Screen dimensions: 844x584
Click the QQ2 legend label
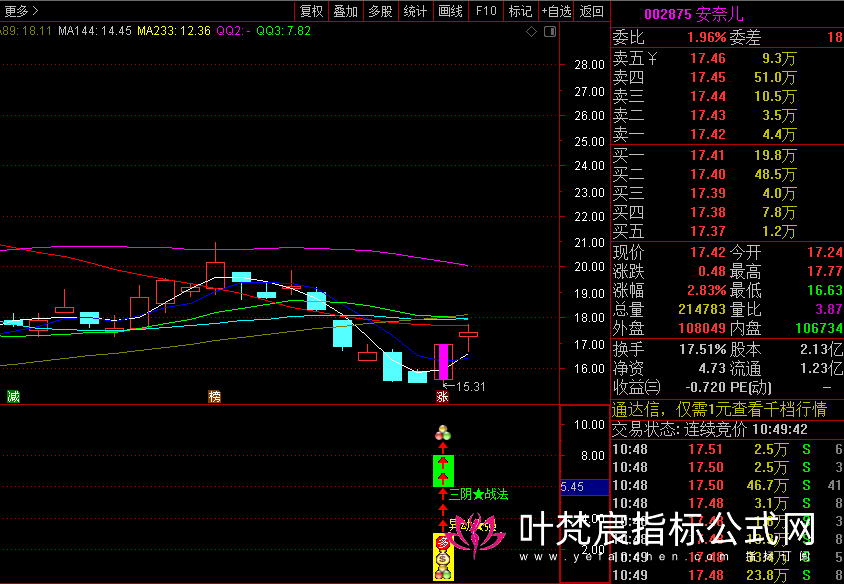[x=233, y=31]
